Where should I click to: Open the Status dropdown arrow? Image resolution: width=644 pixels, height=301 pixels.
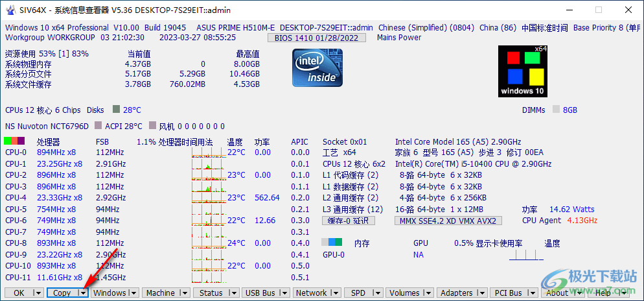tap(234, 293)
